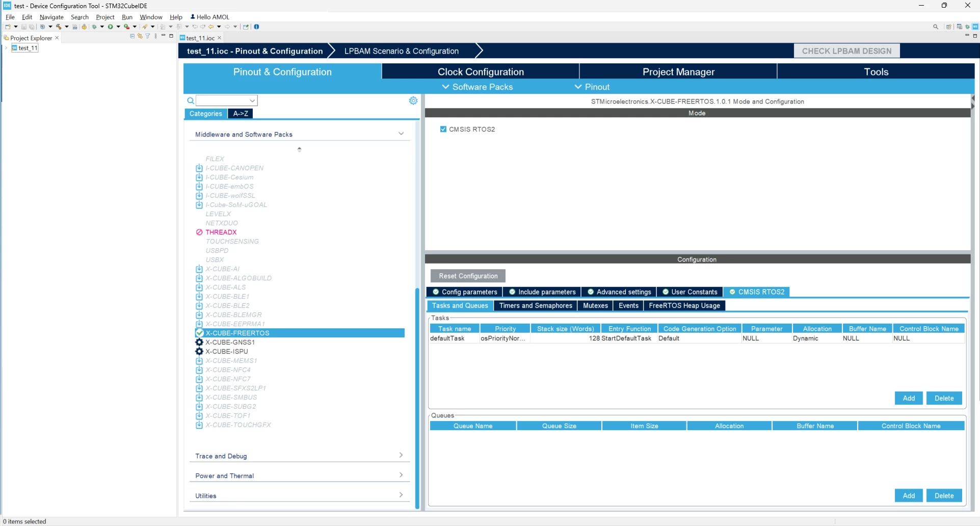Switch to Clock Configuration tab
Screen dimensions: 980x526
click(481, 72)
